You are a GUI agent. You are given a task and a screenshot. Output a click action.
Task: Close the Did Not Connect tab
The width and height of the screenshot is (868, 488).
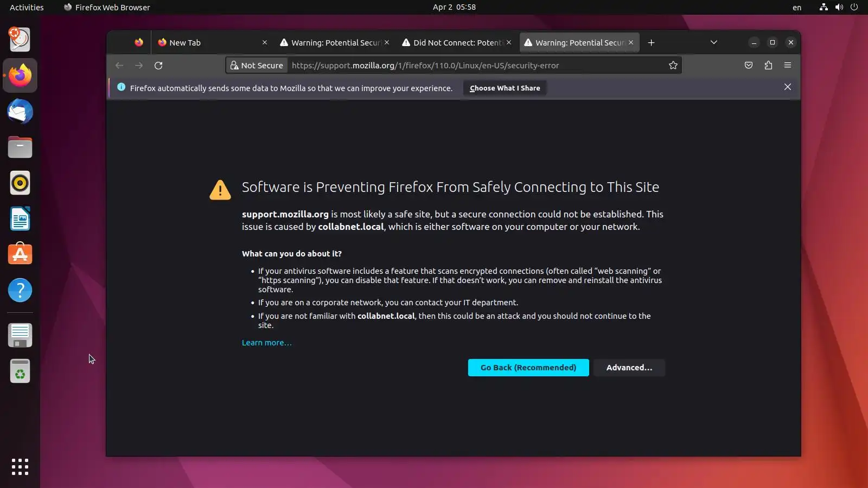(x=509, y=42)
